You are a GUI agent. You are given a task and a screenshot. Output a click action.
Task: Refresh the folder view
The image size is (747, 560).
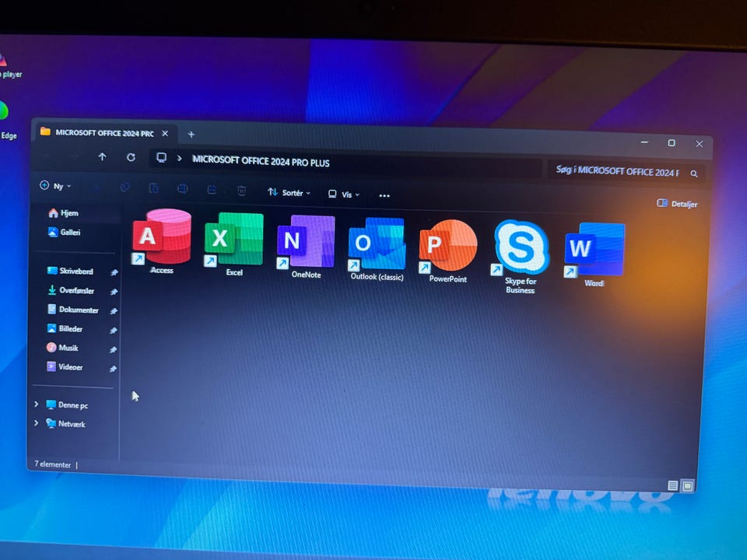tap(131, 157)
